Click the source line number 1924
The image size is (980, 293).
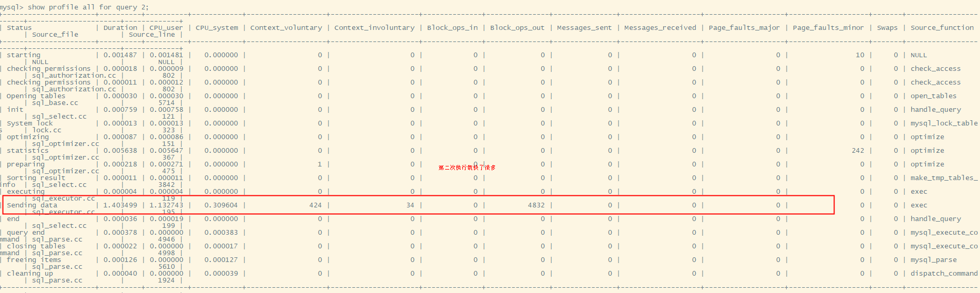(167, 280)
